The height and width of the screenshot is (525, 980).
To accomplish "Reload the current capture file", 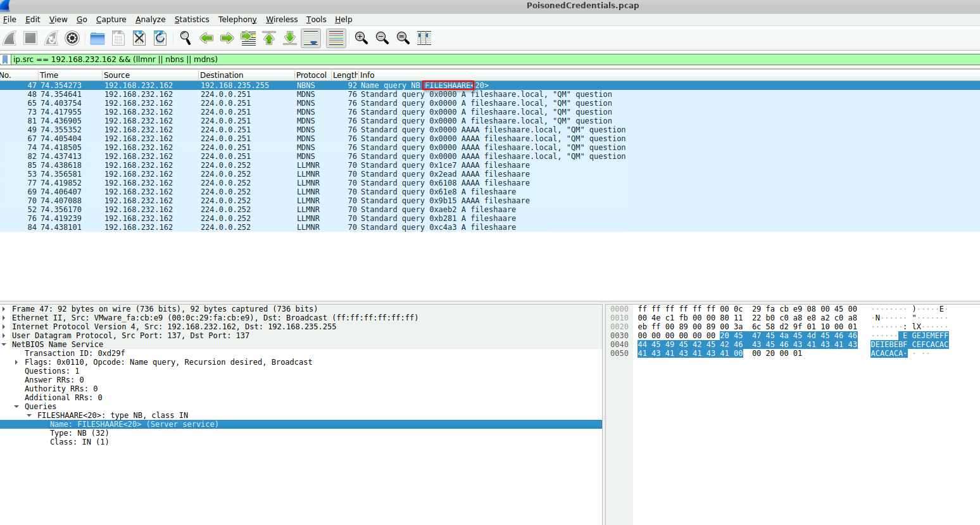I will [160, 39].
